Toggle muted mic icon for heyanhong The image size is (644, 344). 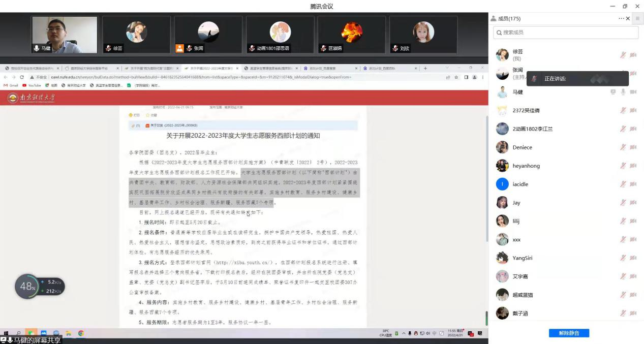tap(623, 166)
